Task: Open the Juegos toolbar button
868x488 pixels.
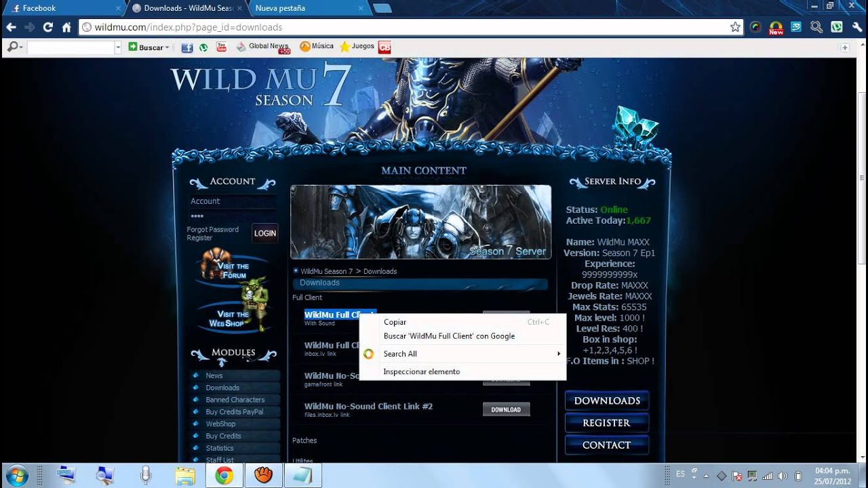Action: click(x=357, y=47)
